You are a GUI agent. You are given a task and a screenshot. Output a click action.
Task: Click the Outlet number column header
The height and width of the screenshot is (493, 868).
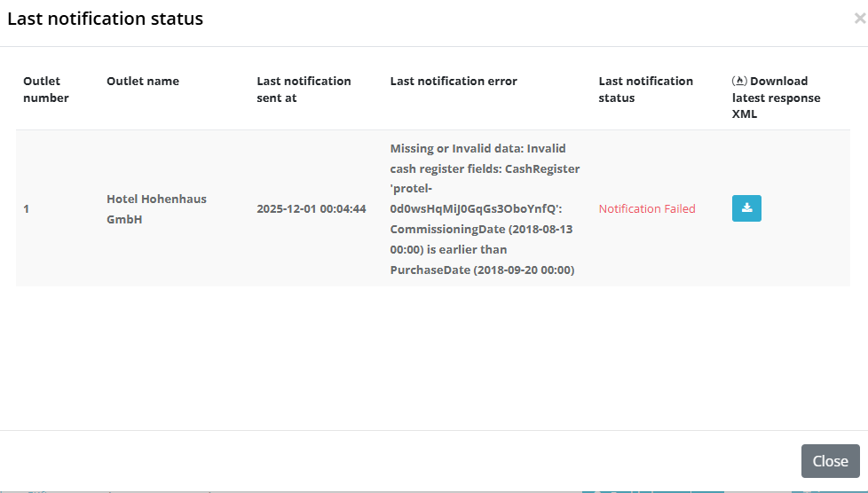[x=46, y=90]
